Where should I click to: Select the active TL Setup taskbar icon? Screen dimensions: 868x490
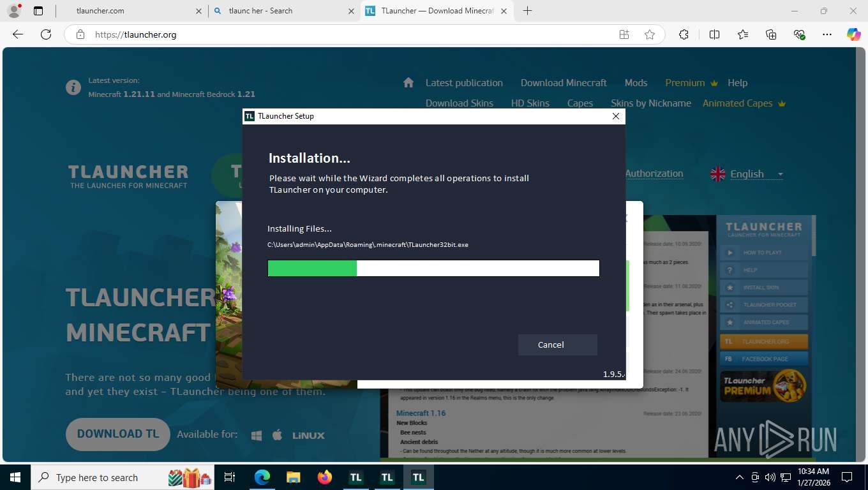tap(418, 477)
